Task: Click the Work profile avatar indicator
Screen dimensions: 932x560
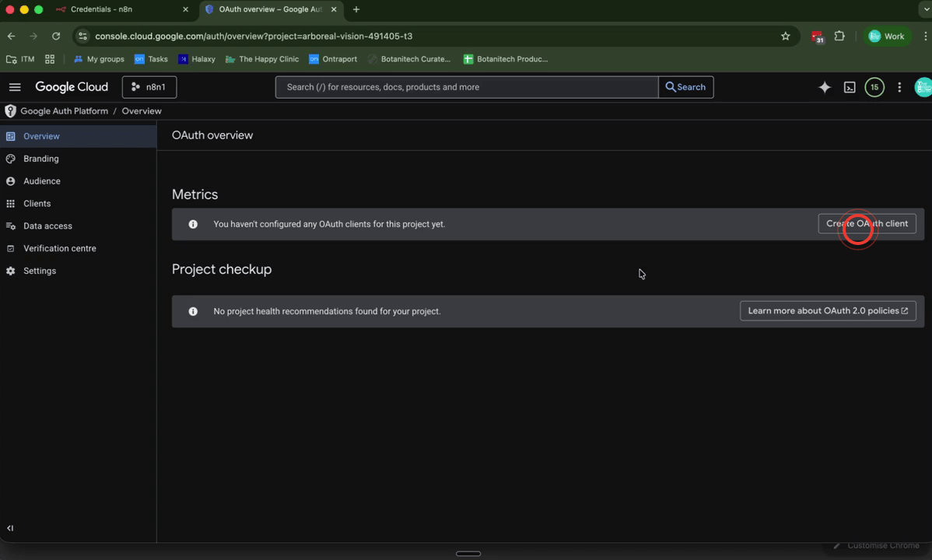Action: click(x=887, y=36)
